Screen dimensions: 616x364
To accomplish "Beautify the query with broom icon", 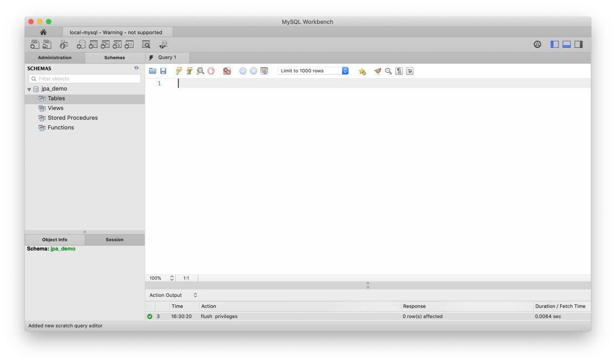I will 378,71.
